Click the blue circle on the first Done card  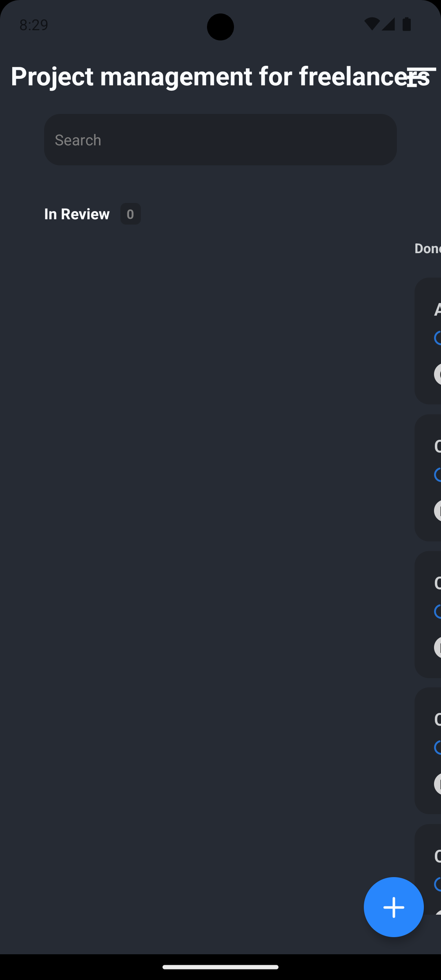[438, 338]
